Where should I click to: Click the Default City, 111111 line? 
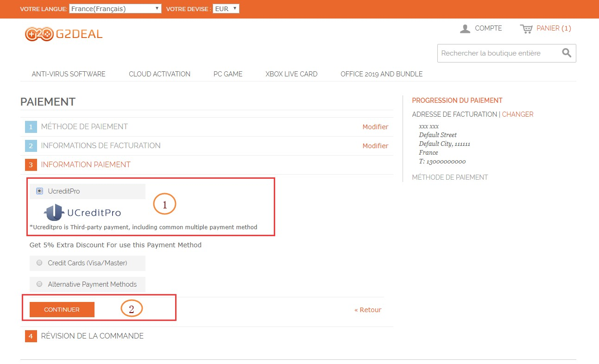(445, 144)
